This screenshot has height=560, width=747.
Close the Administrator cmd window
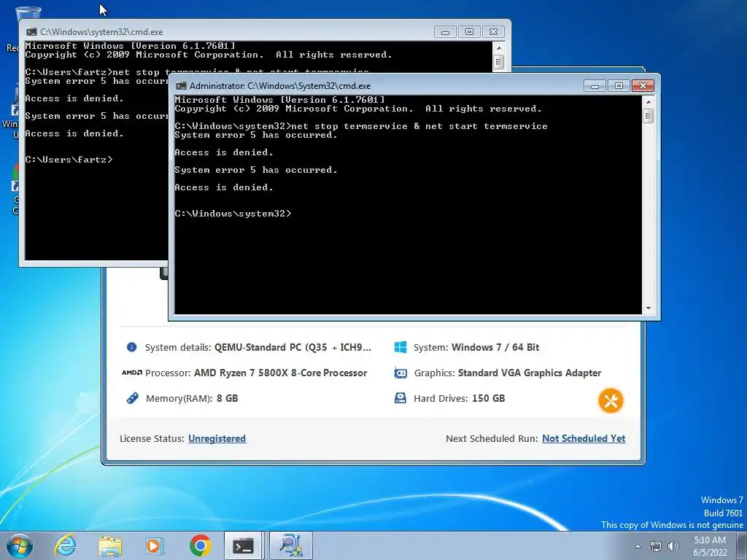(x=643, y=86)
